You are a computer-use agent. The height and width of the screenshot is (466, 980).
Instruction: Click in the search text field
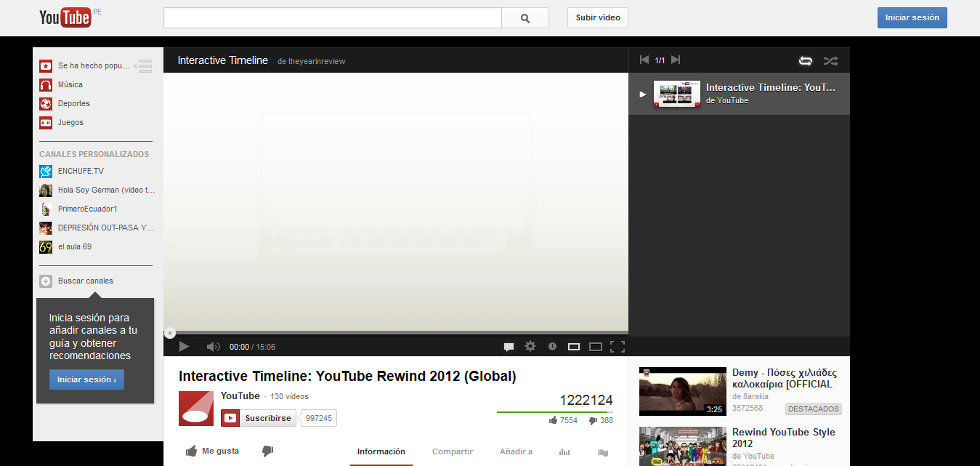[333, 18]
